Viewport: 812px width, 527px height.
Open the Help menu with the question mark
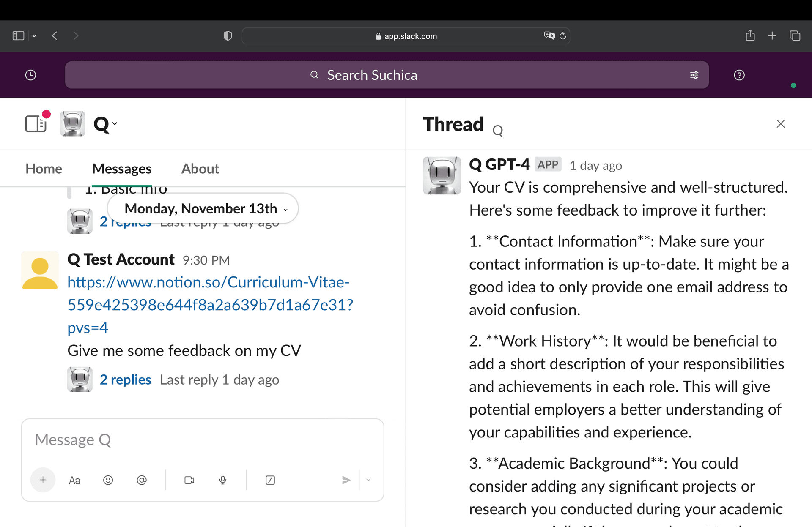click(x=739, y=75)
